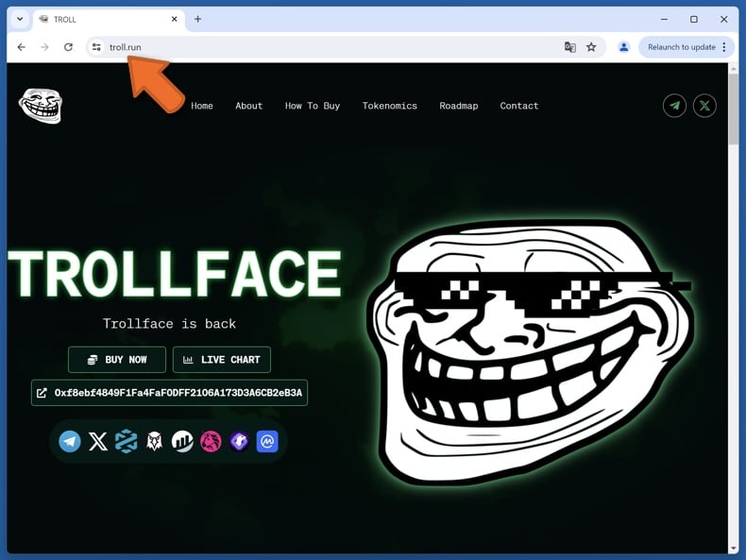Click the eagle DEX Screener icon
This screenshot has height=560, width=746.
pyautogui.click(x=154, y=441)
